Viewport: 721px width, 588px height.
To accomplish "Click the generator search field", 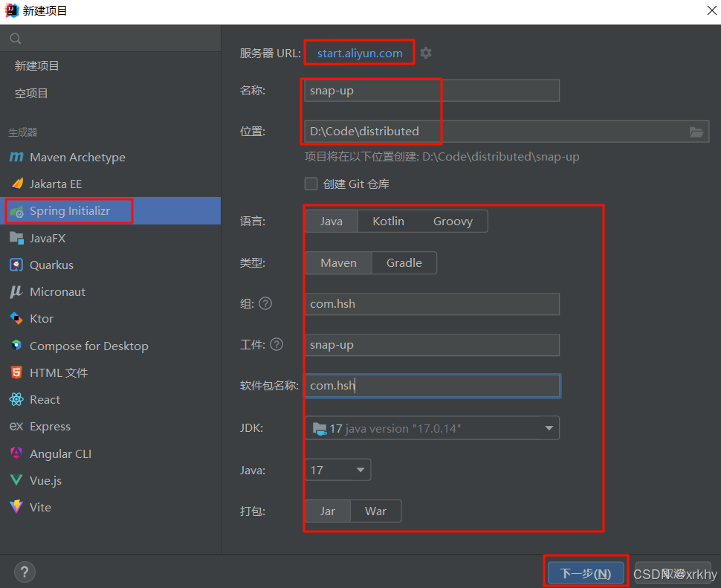I will pos(110,39).
